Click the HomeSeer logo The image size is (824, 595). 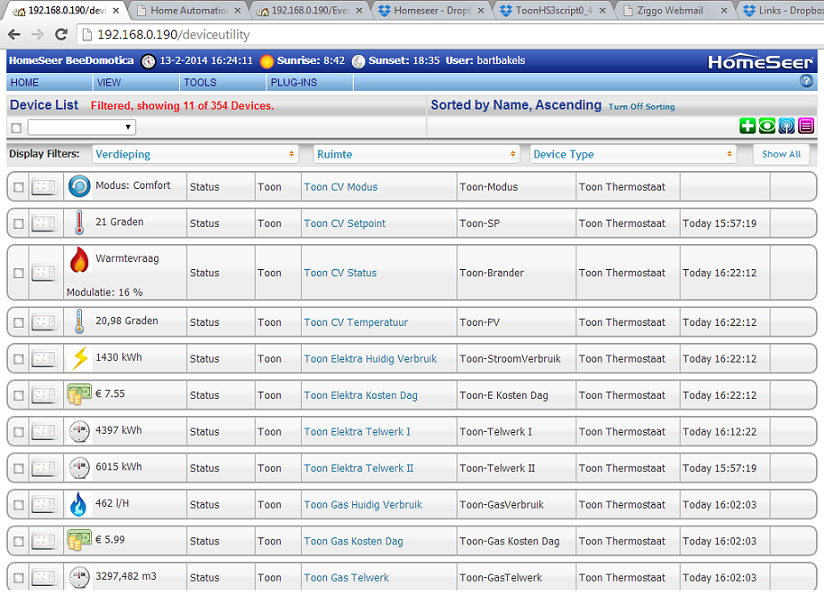pyautogui.click(x=760, y=62)
